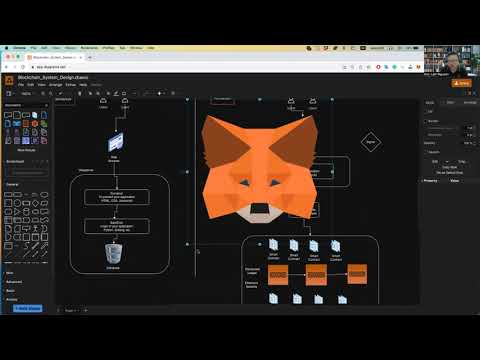Click Set as Default Style

(x=449, y=172)
